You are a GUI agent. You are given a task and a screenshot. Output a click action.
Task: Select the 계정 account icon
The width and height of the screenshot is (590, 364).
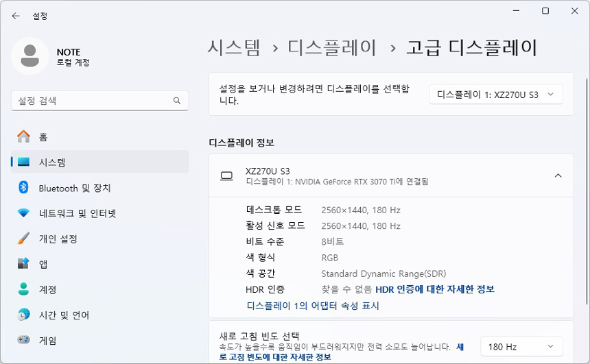coord(23,289)
